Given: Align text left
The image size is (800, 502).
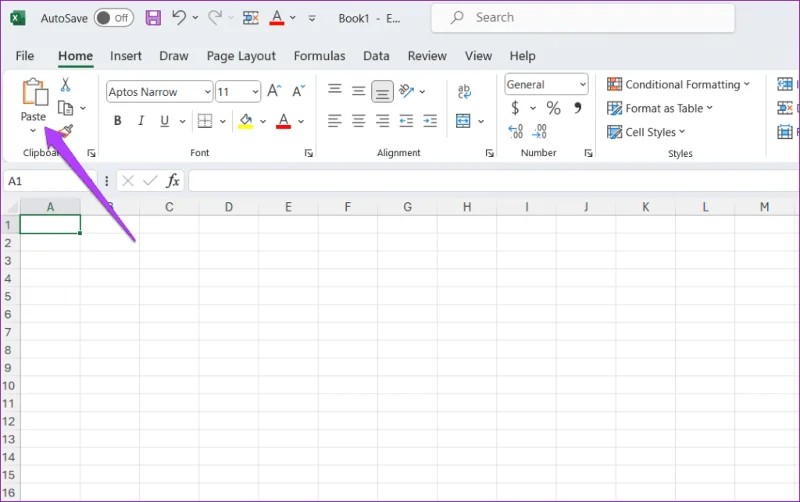Looking at the screenshot, I should (335, 121).
